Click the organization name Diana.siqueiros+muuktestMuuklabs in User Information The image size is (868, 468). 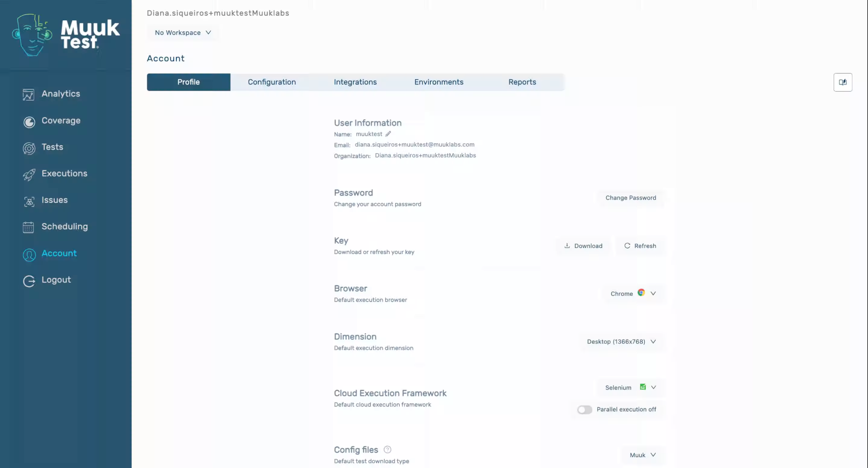(425, 155)
